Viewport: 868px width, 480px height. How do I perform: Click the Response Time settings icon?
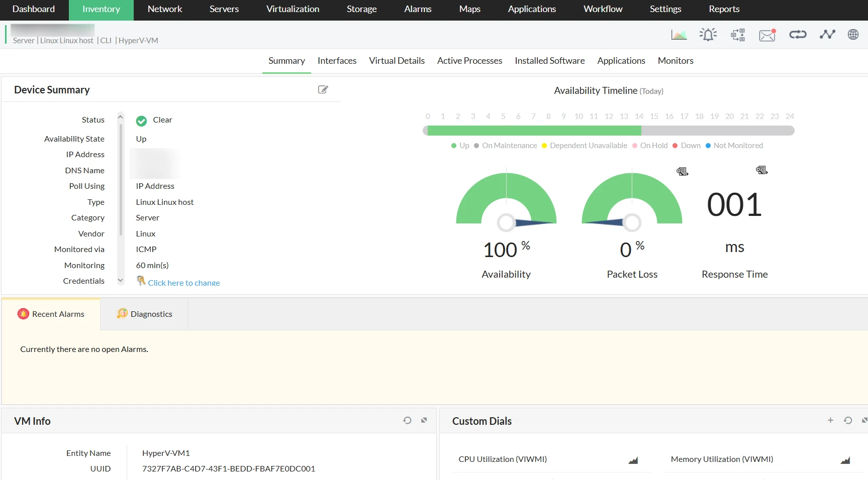tap(761, 170)
